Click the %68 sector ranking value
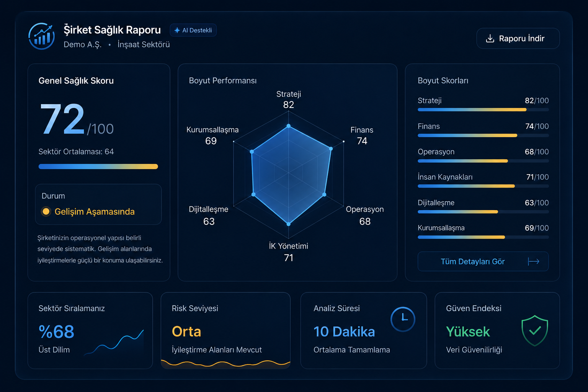The height and width of the screenshot is (392, 588). tap(56, 332)
